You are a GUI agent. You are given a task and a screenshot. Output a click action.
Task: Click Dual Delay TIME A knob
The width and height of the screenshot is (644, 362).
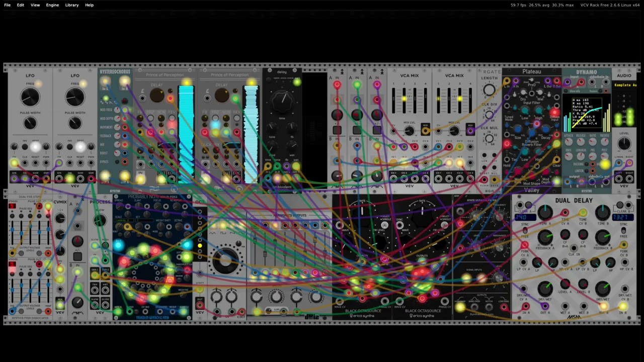(x=545, y=213)
